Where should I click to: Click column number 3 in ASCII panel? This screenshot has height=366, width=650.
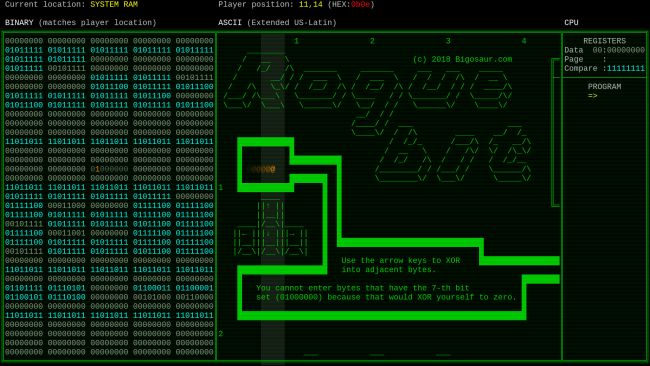pos(448,41)
